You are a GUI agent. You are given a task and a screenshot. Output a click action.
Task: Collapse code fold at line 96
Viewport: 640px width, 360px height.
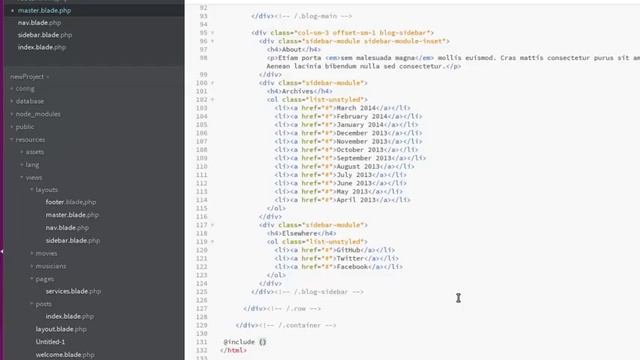tap(212, 41)
